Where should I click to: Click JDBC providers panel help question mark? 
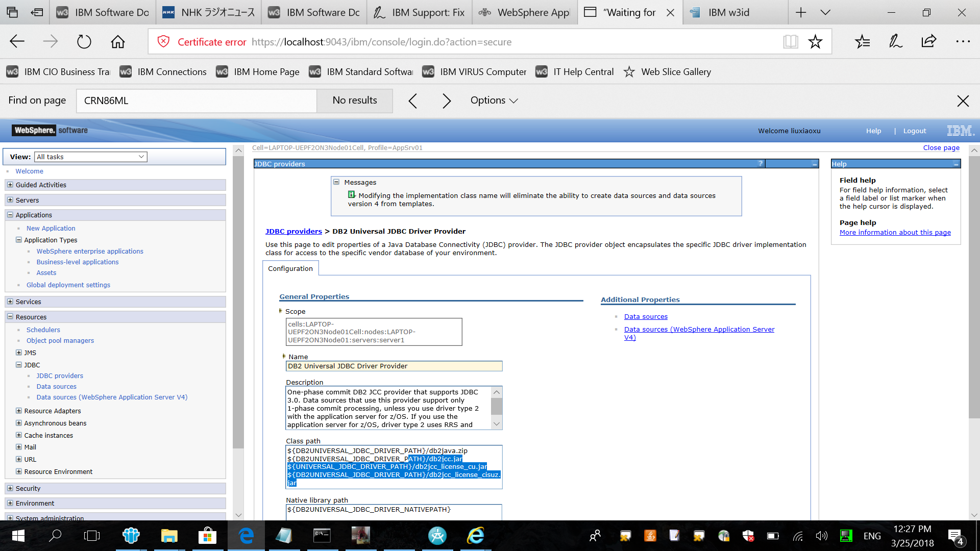(x=761, y=164)
